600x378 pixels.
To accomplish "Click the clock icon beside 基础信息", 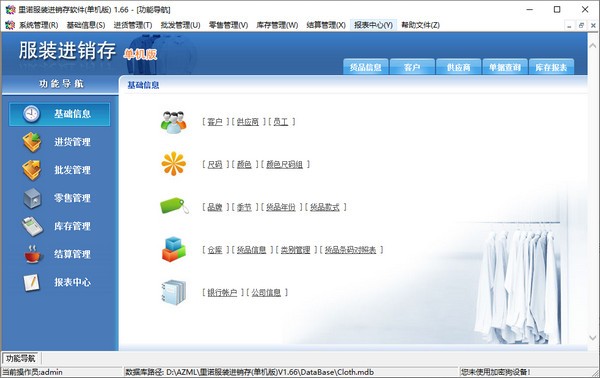I will click(31, 114).
